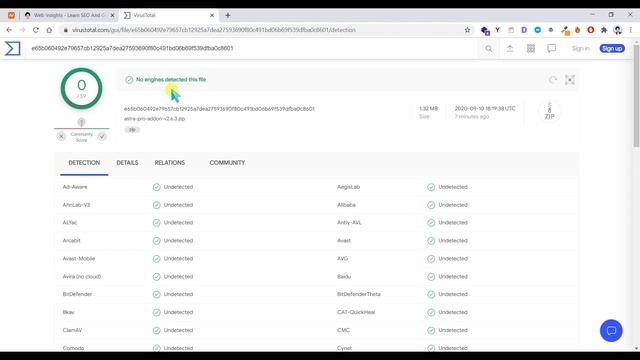Click the Avira (no cloud) engine name

(82, 276)
